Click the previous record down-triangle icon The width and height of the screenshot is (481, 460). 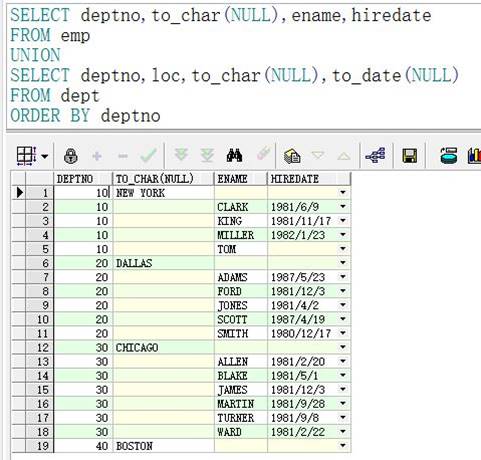click(318, 155)
